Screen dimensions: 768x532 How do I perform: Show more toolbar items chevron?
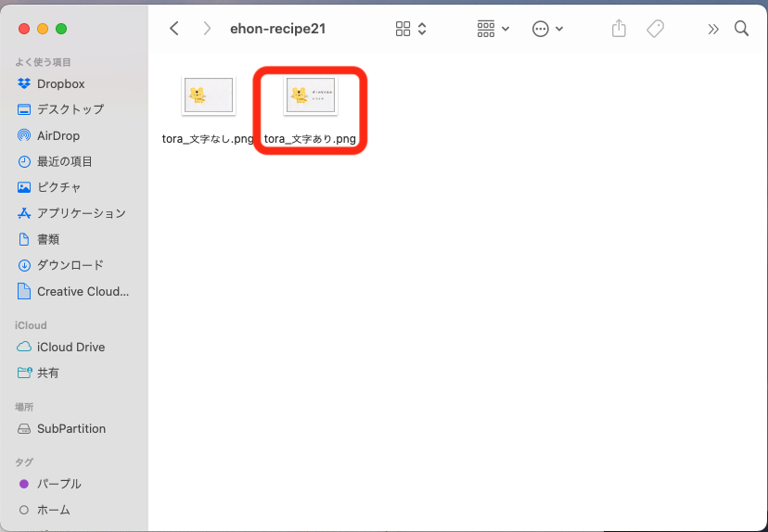(x=712, y=29)
